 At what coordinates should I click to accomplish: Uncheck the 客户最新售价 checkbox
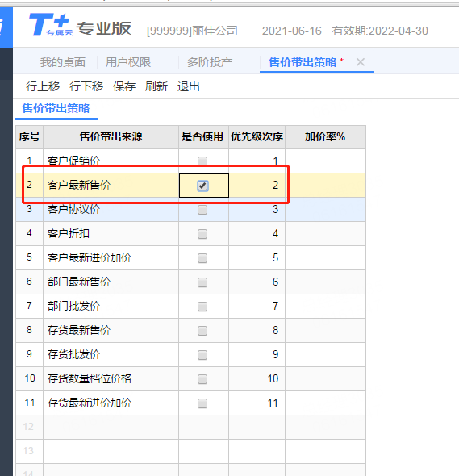click(x=202, y=186)
